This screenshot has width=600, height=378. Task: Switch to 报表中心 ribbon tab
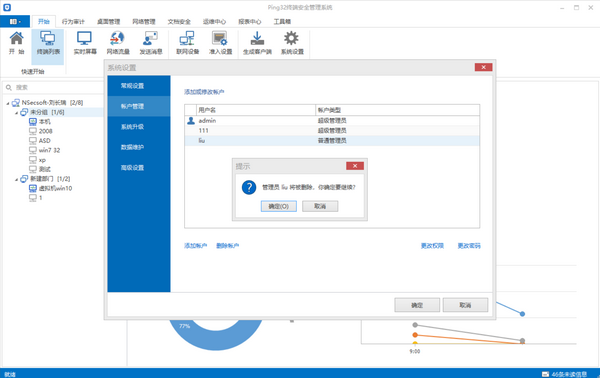(x=249, y=21)
